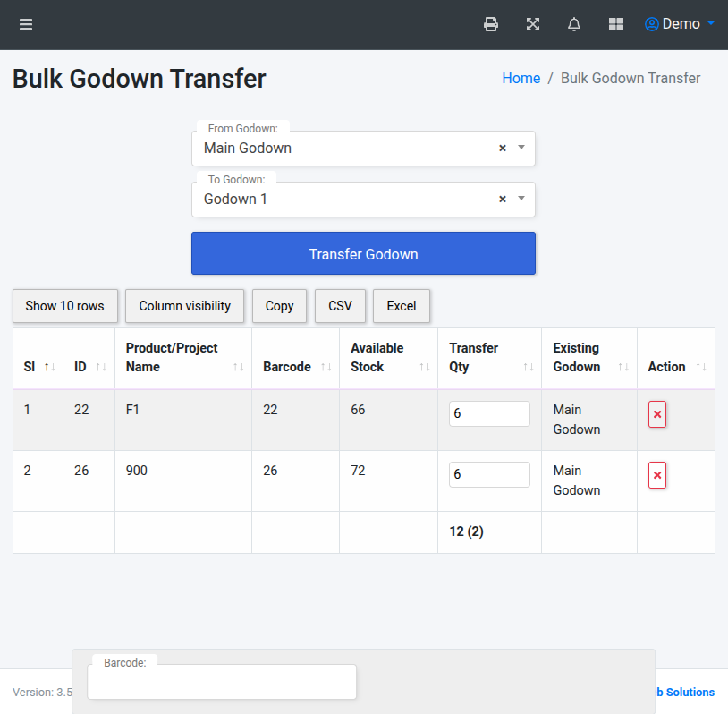Image resolution: width=728 pixels, height=714 pixels.
Task: Clear the Main Godown selection with the x
Action: [502, 148]
